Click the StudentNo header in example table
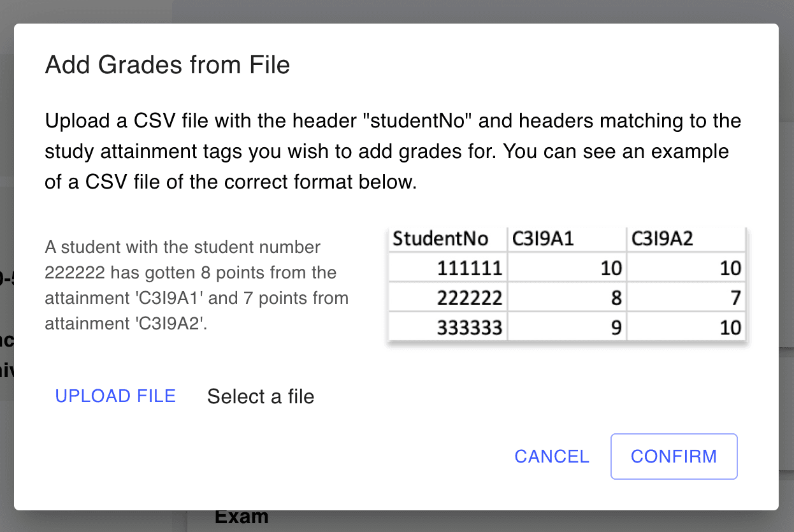 (441, 239)
